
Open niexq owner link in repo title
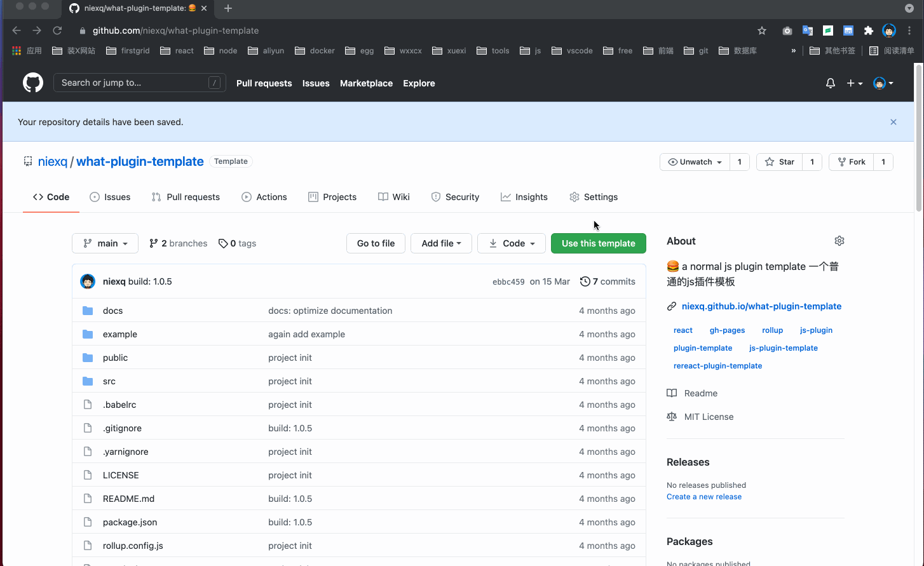[x=53, y=161]
